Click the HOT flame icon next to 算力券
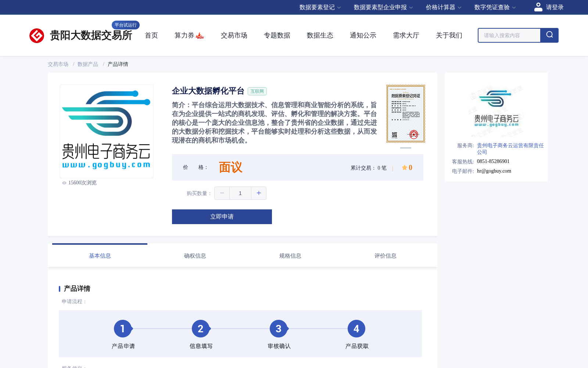Screen dimensions: 588x368 pyautogui.click(x=200, y=36)
